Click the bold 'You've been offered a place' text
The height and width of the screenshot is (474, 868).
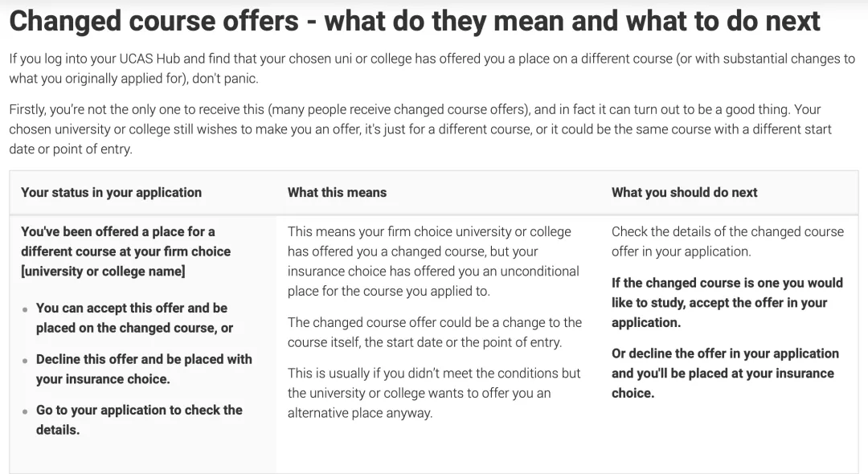tap(125, 251)
